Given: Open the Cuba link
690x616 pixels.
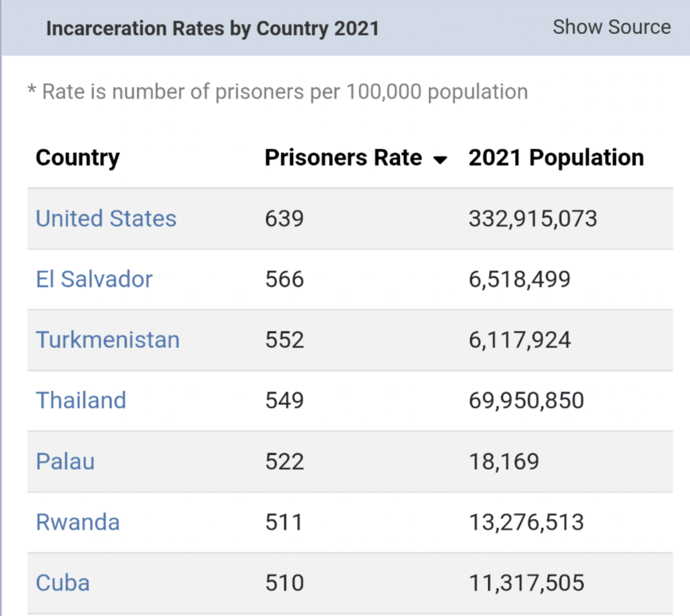Looking at the screenshot, I should tap(63, 583).
